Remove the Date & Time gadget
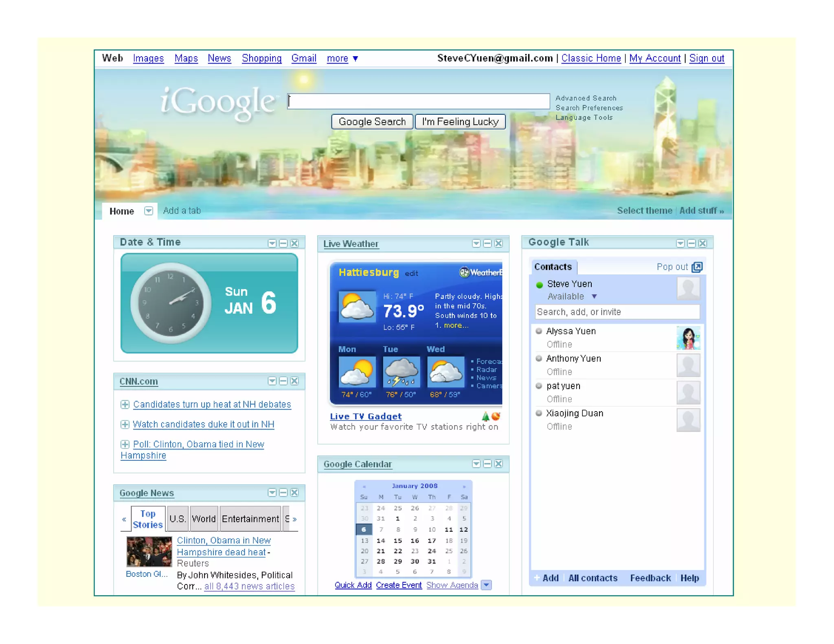834x644 pixels. (x=294, y=243)
